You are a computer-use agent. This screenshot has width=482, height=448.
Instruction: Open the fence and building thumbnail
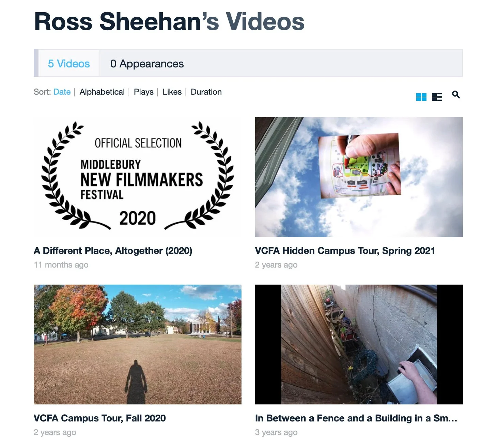tap(359, 345)
